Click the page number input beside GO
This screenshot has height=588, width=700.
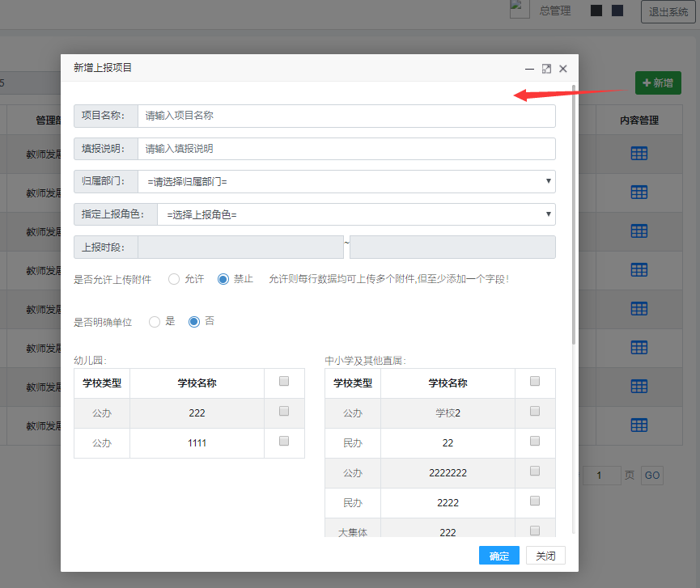[601, 475]
